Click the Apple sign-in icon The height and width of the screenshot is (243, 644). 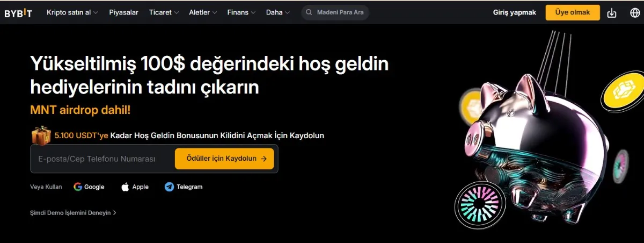click(x=125, y=187)
